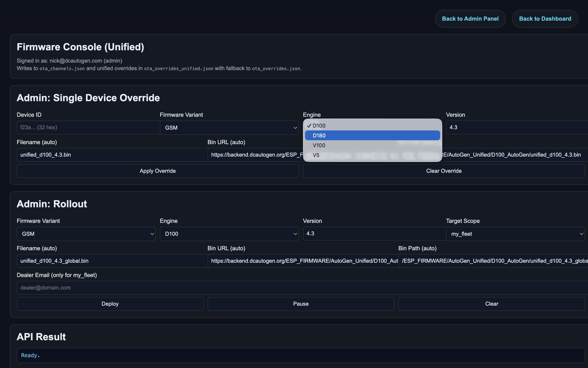Viewport: 588px width, 368px height.
Task: Select D180 in the Engine dropdown list
Action: tap(372, 135)
